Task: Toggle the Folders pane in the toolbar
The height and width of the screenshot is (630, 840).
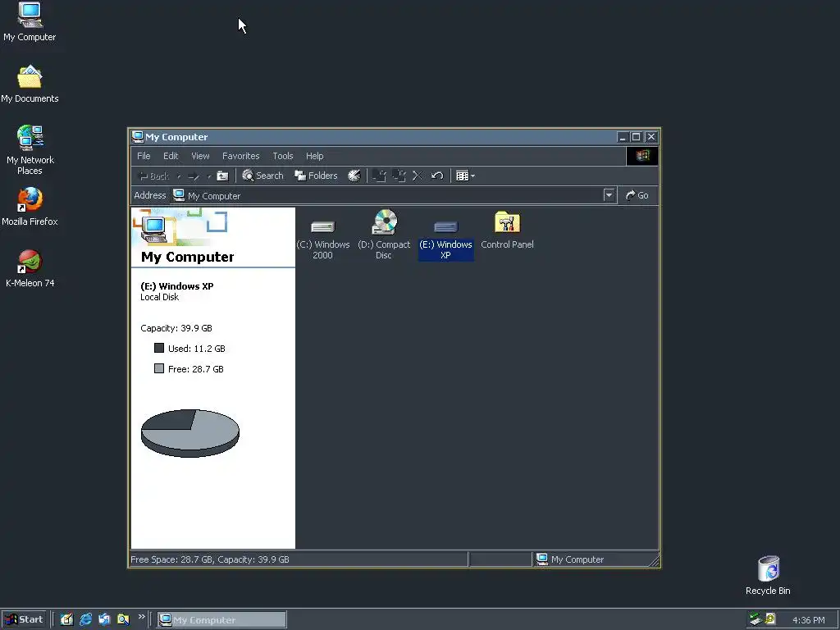Action: [316, 176]
